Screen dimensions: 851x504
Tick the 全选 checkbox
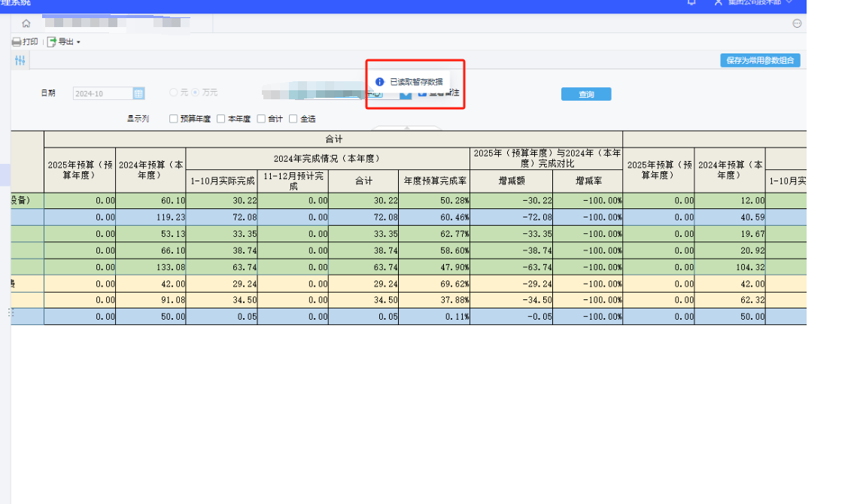tap(293, 119)
